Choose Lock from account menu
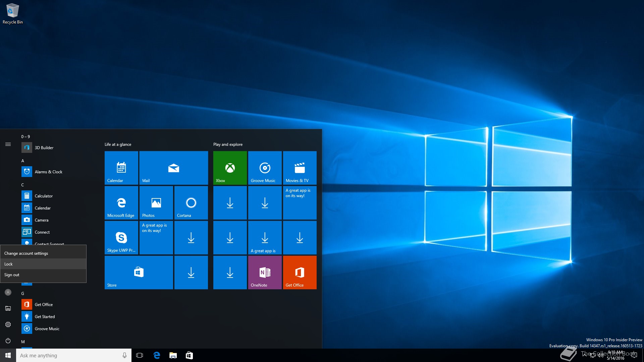644x362 pixels. [x=43, y=264]
